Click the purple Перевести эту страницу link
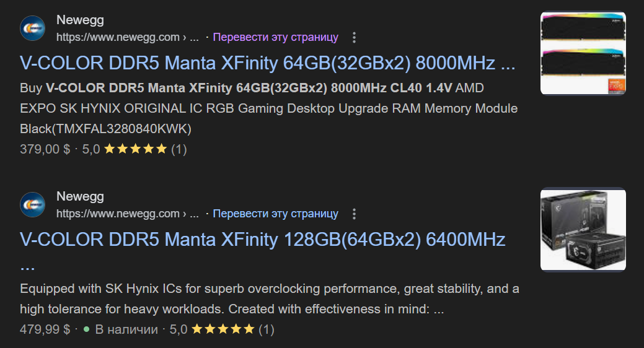 276,37
